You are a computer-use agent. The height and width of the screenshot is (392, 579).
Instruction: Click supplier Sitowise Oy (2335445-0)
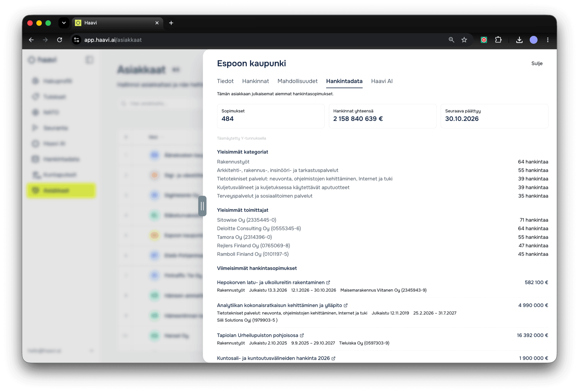point(246,220)
